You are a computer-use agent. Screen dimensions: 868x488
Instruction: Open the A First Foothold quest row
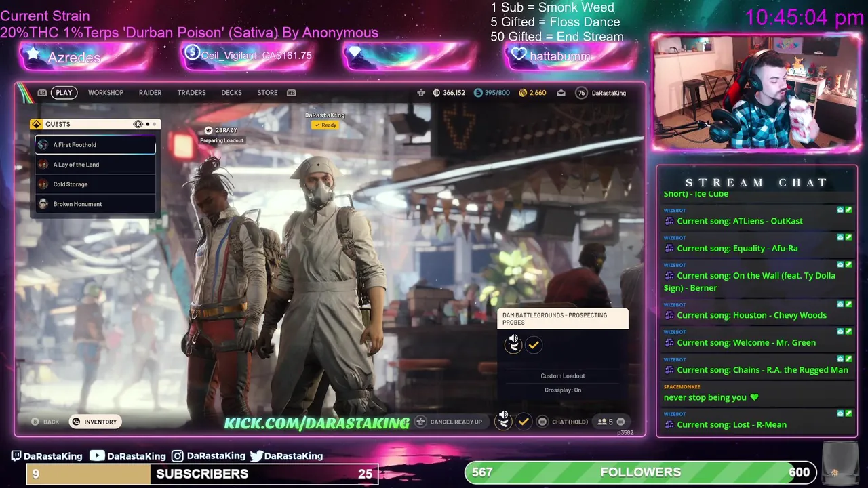95,145
